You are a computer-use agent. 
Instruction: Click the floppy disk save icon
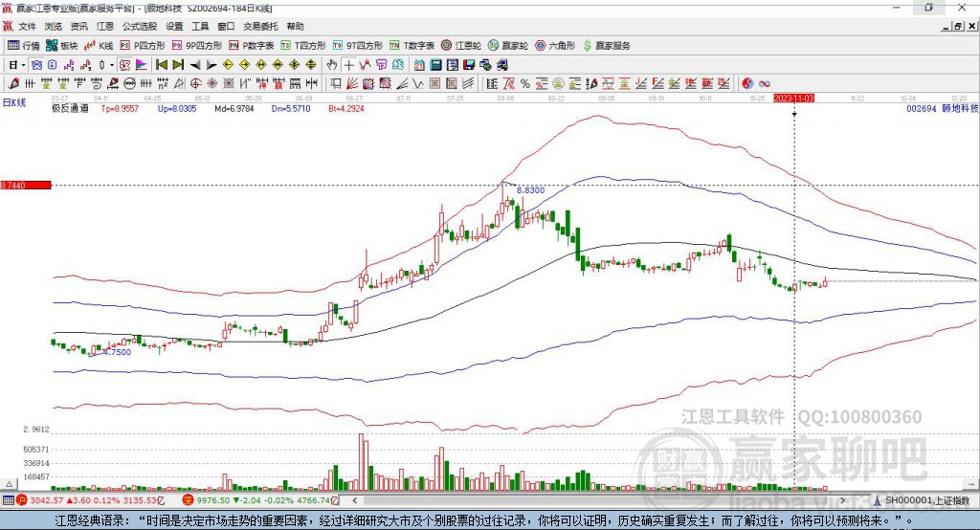coord(469,65)
